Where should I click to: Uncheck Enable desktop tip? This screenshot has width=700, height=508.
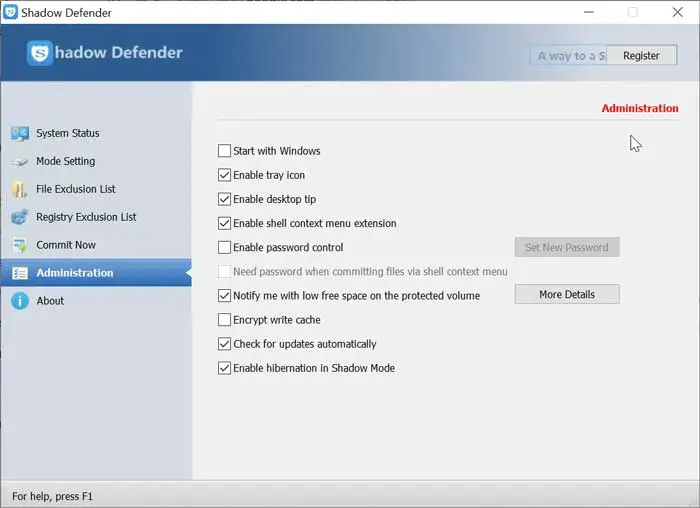224,199
